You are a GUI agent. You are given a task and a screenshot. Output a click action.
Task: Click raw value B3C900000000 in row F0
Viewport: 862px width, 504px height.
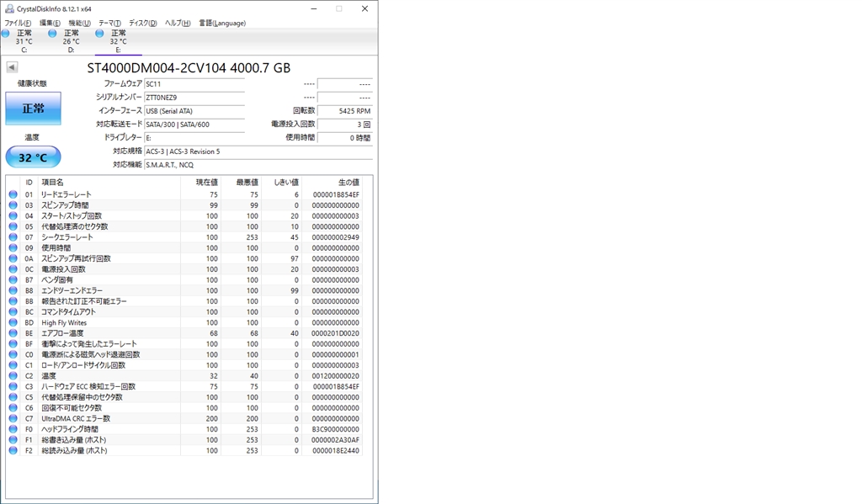(x=335, y=429)
